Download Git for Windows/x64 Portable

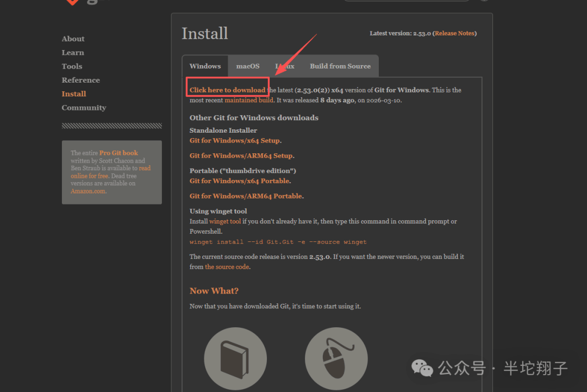pyautogui.click(x=240, y=181)
